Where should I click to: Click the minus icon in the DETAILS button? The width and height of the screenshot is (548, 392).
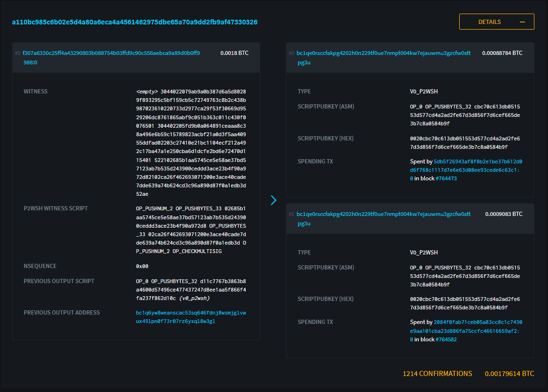click(x=522, y=22)
